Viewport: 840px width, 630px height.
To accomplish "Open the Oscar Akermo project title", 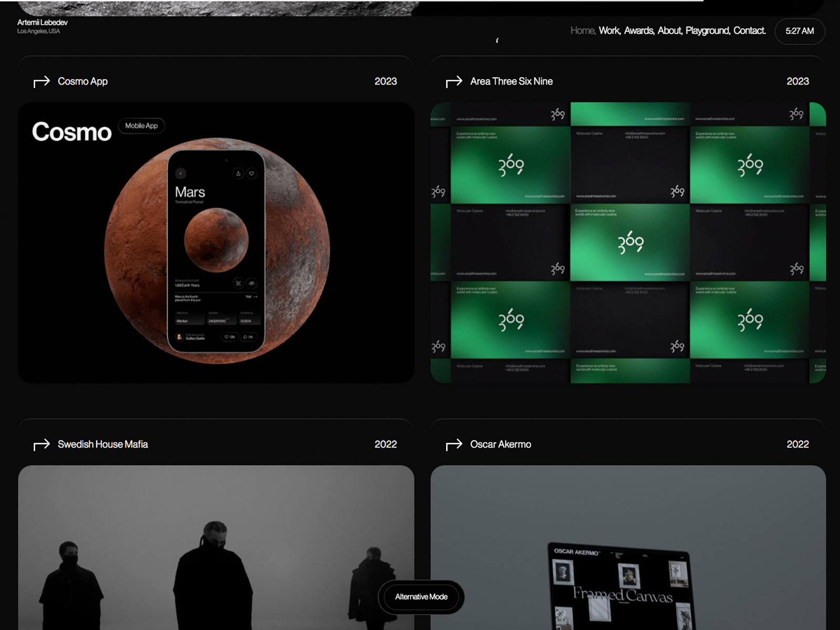I will pos(500,445).
